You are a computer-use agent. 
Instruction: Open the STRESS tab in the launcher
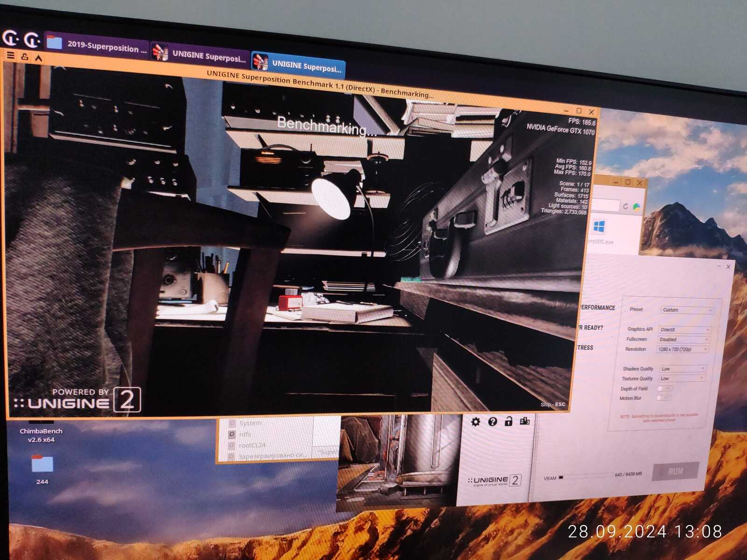(x=584, y=348)
